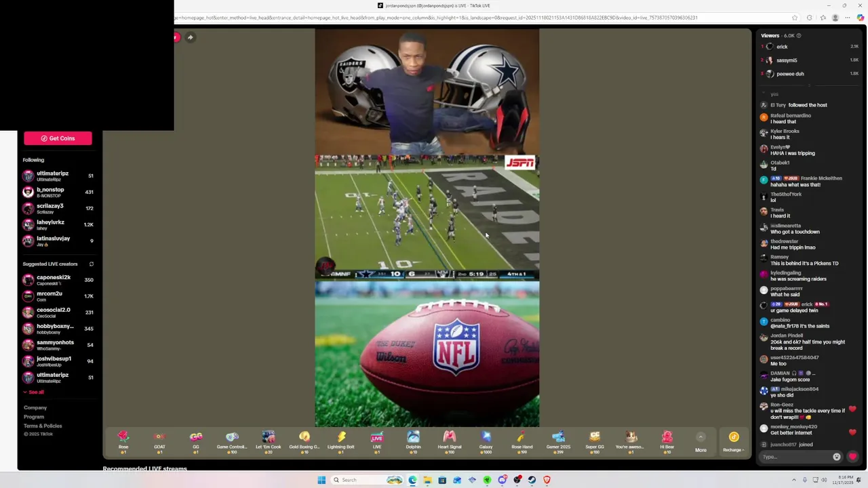Send the Rose gift
Viewport: 868px width, 488px height.
tap(123, 441)
